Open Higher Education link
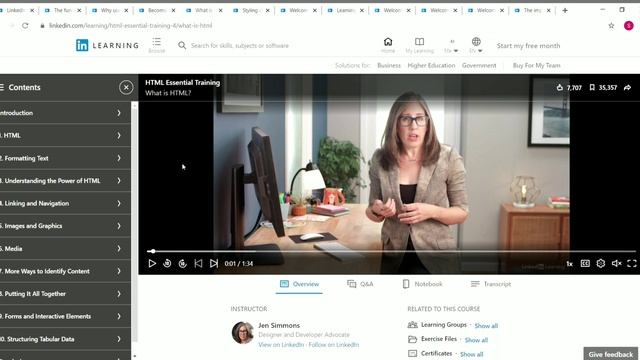 click(x=431, y=65)
